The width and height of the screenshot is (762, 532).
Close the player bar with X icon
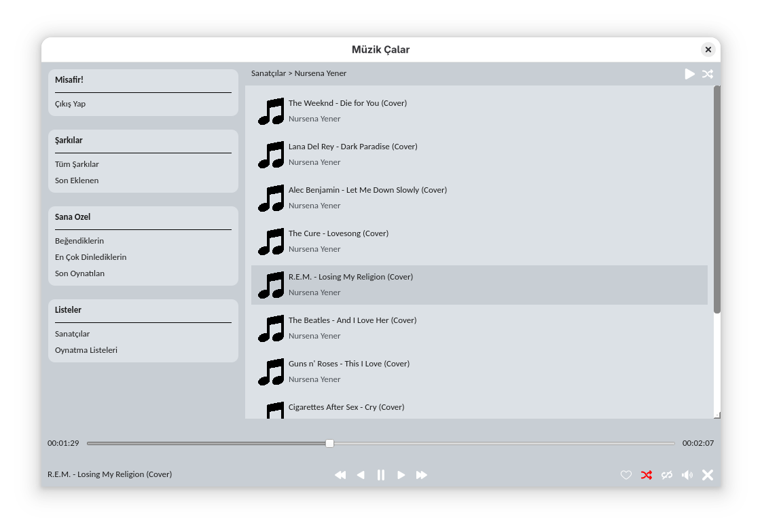[x=708, y=475]
